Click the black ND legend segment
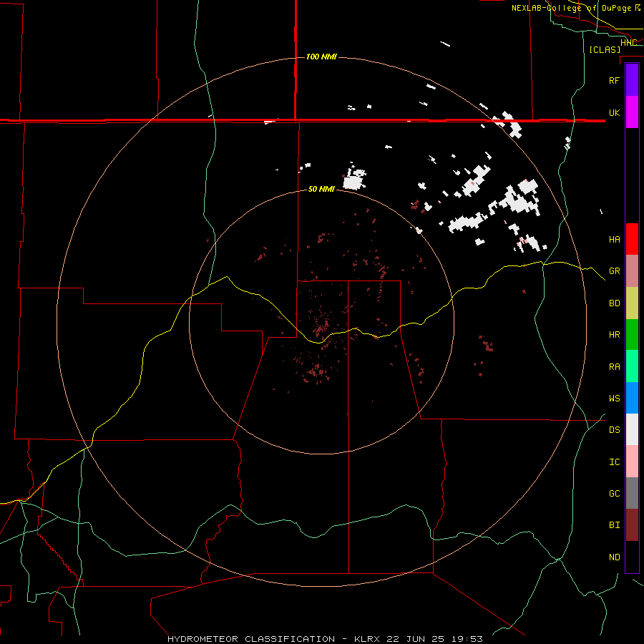644x644 pixels. 632,557
